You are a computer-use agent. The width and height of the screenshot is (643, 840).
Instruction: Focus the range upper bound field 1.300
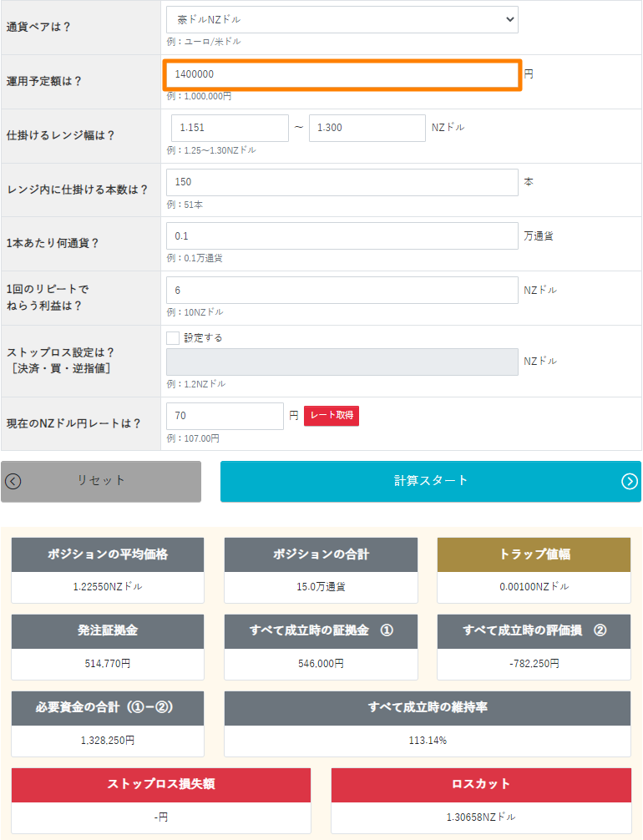pos(367,128)
